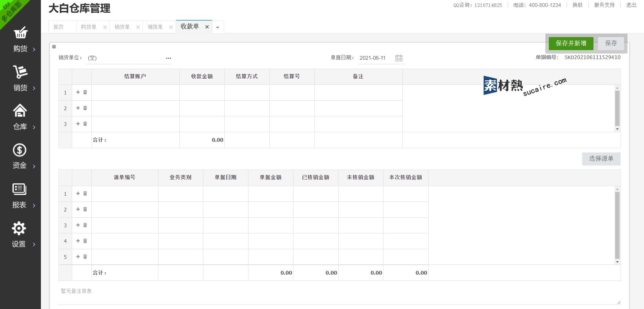Click trash icon in source table row 4
Viewport: 644px width, 309px height.
coord(85,241)
